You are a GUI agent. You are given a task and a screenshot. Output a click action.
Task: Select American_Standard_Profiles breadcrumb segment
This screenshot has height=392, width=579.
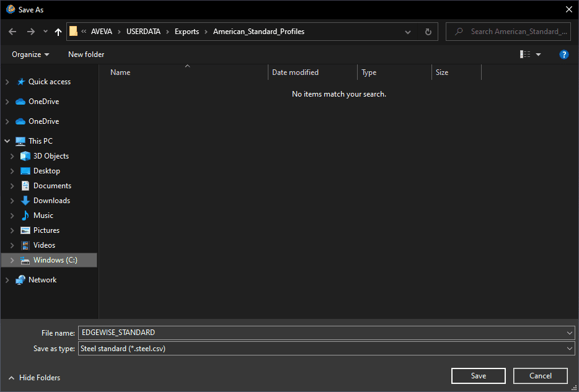pos(259,32)
